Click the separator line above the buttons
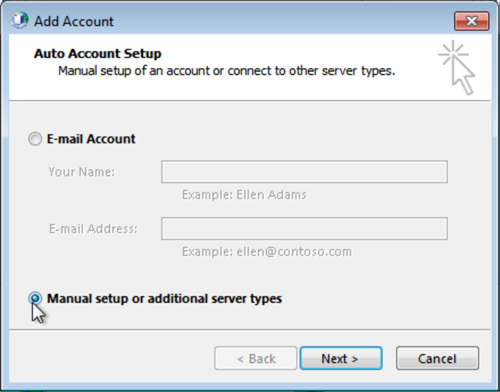Image resolution: width=500 pixels, height=392 pixels. point(250,330)
